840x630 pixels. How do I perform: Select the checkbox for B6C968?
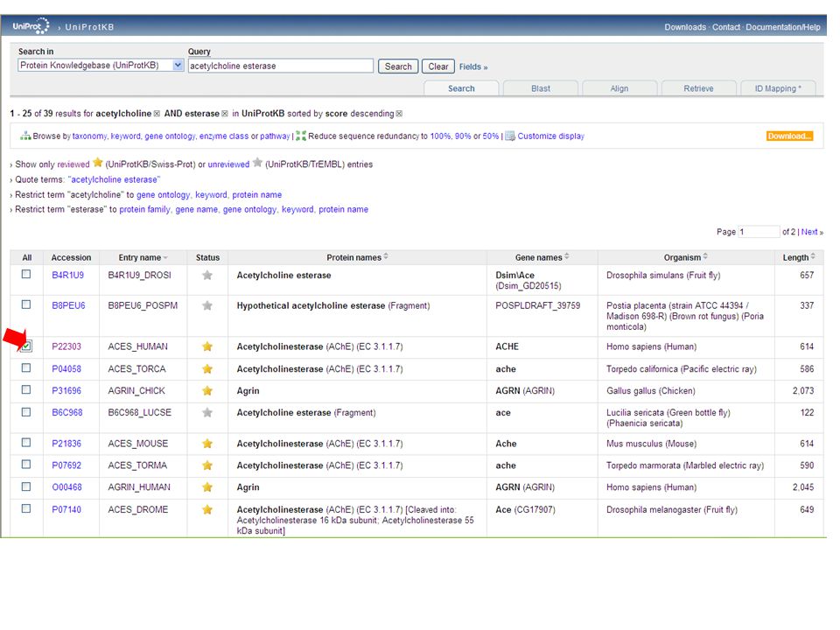tap(25, 412)
